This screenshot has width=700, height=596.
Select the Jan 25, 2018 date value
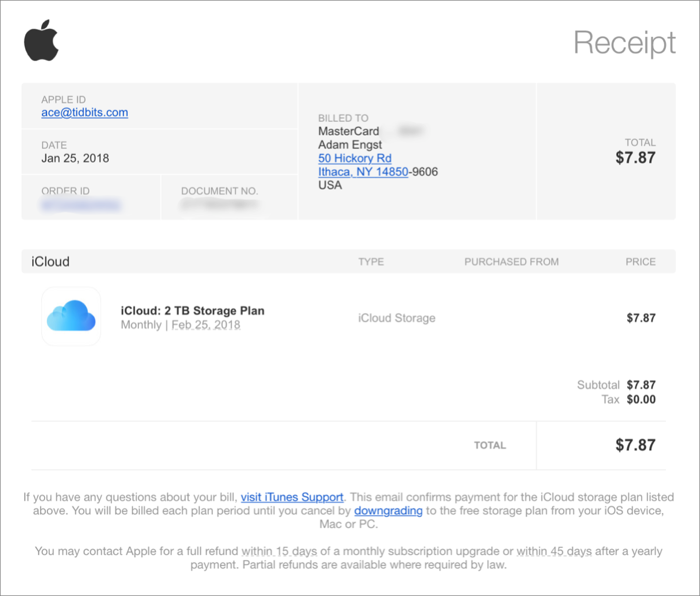[75, 158]
